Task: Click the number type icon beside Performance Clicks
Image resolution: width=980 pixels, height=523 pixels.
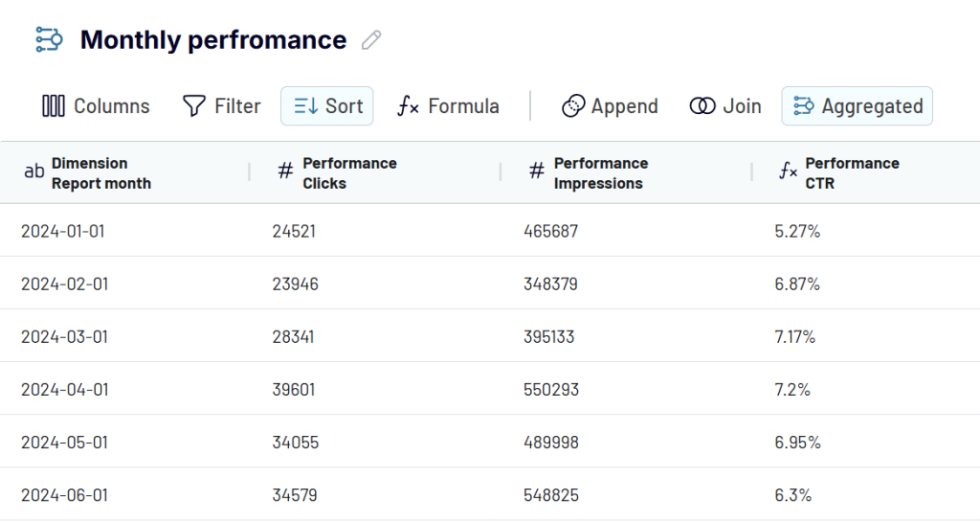Action: 285,171
